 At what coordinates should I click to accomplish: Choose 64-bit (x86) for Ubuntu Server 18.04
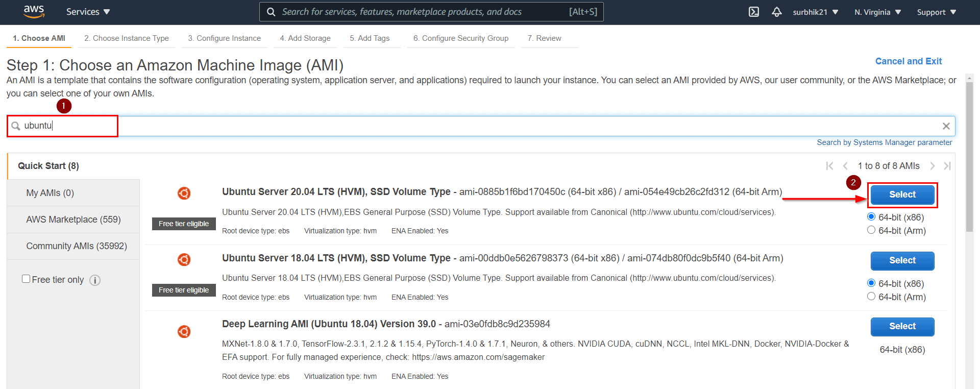click(871, 283)
